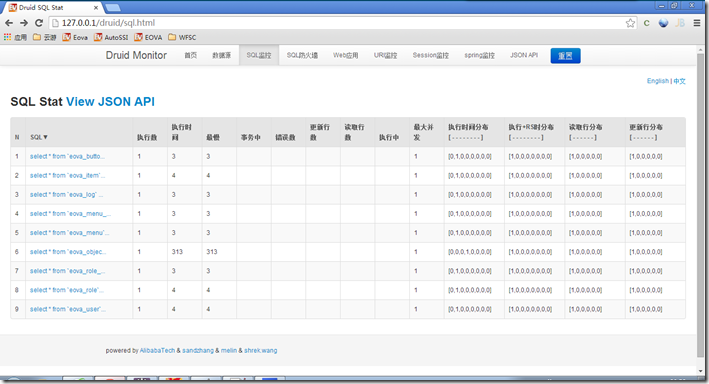
Task: Open the JB extension icon
Action: click(x=680, y=23)
